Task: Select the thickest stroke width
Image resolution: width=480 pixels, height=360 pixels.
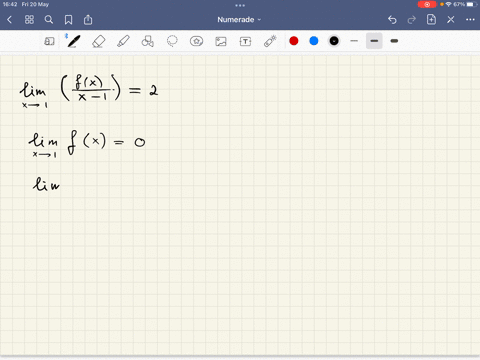Action: click(x=394, y=41)
